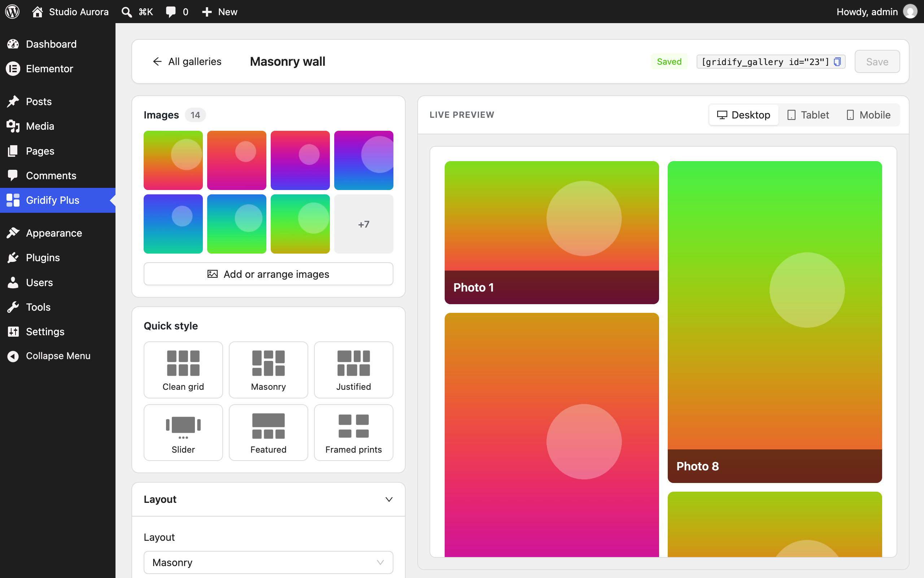
Task: Open Elementor in sidebar
Action: tap(58, 69)
